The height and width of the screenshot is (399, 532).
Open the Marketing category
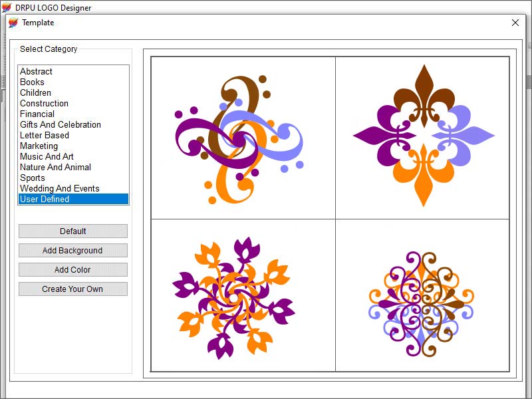coord(39,146)
